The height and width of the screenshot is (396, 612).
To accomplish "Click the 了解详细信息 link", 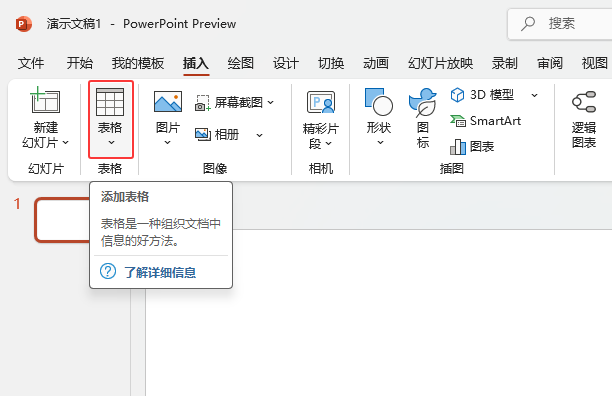I will (x=160, y=272).
